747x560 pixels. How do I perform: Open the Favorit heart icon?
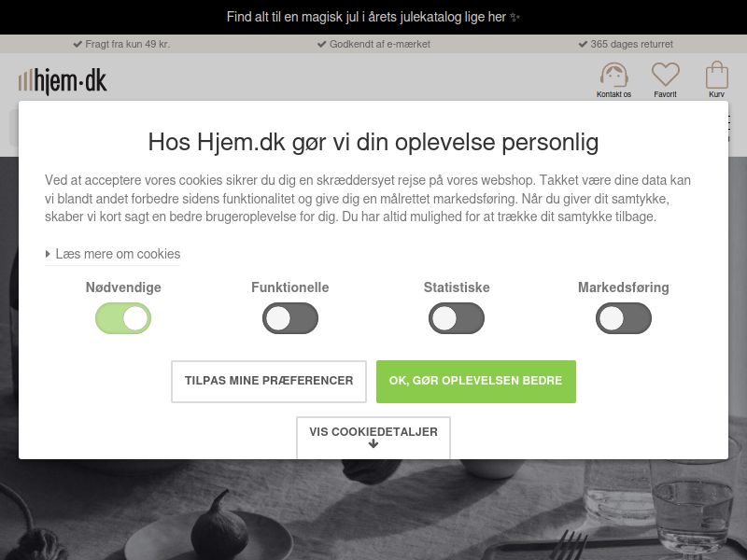point(665,75)
